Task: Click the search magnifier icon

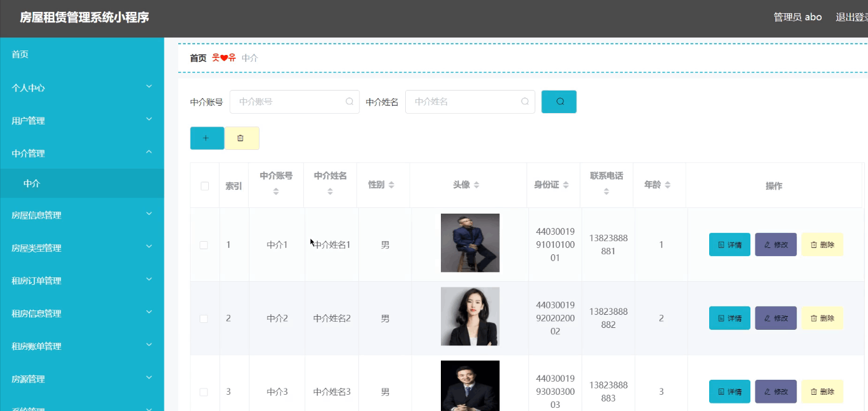Action: click(x=558, y=101)
